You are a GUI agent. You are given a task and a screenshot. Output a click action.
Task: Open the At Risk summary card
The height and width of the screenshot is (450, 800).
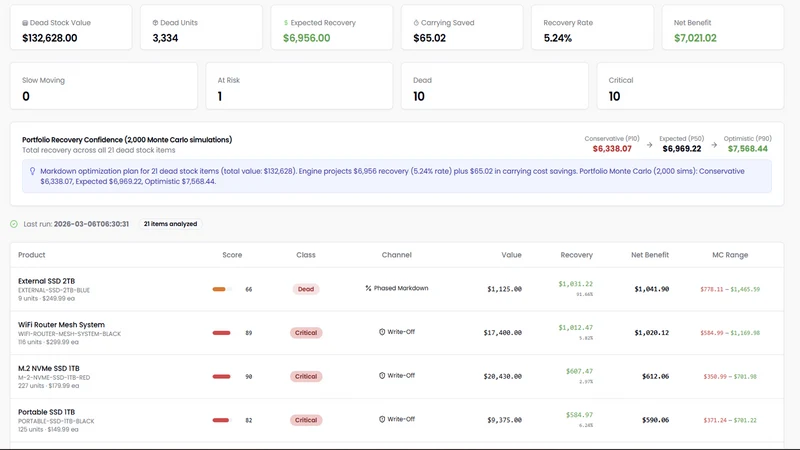[299, 86]
